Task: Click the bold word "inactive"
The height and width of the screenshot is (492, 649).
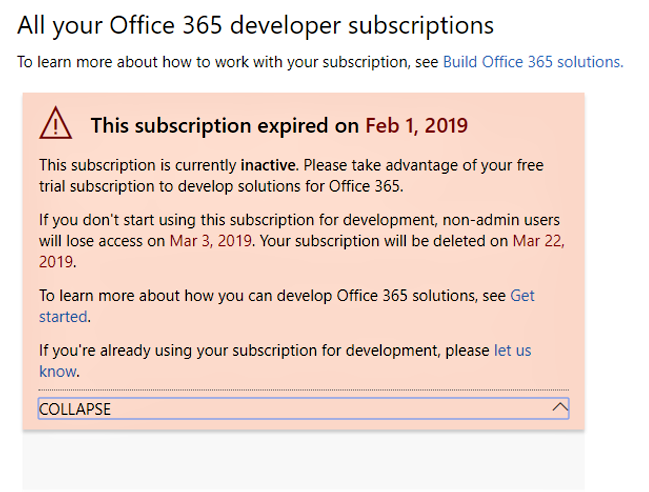Action: pyautogui.click(x=268, y=165)
